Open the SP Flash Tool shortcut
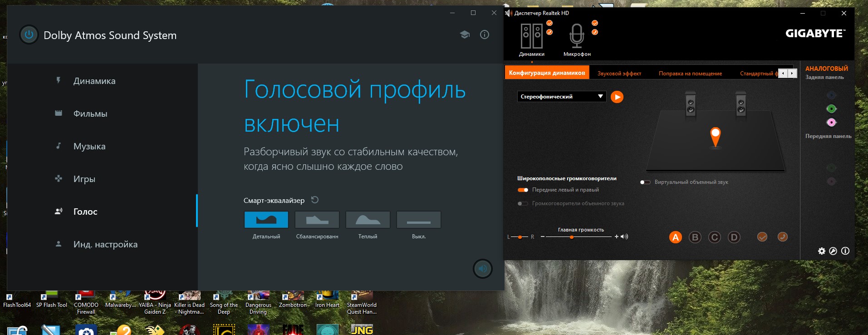The width and height of the screenshot is (868, 335). pyautogui.click(x=52, y=300)
